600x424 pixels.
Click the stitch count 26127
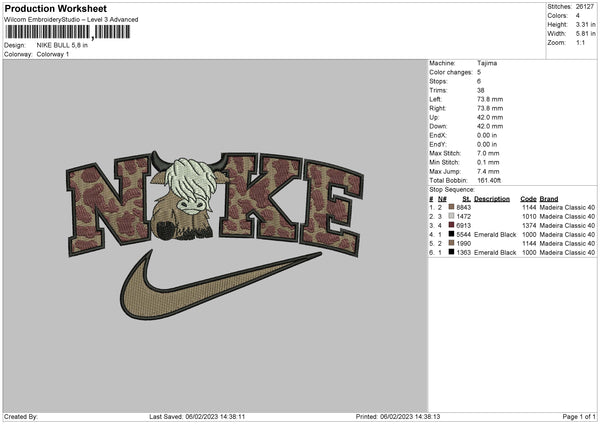point(585,7)
